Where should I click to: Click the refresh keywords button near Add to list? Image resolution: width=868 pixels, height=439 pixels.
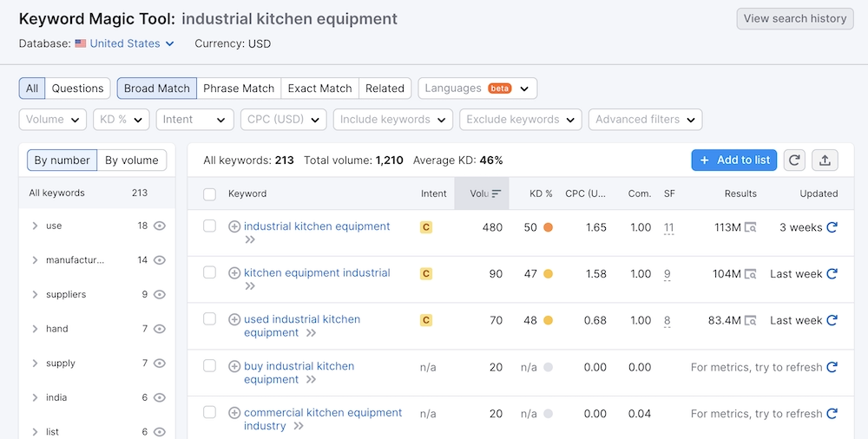click(794, 160)
